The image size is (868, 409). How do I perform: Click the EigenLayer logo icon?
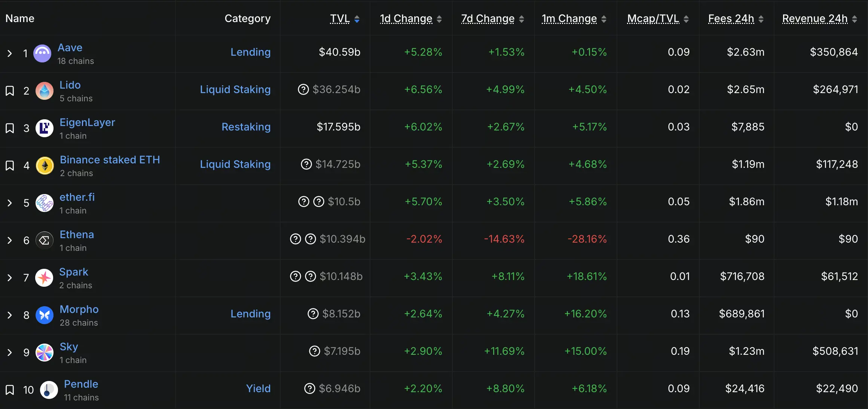(x=45, y=128)
